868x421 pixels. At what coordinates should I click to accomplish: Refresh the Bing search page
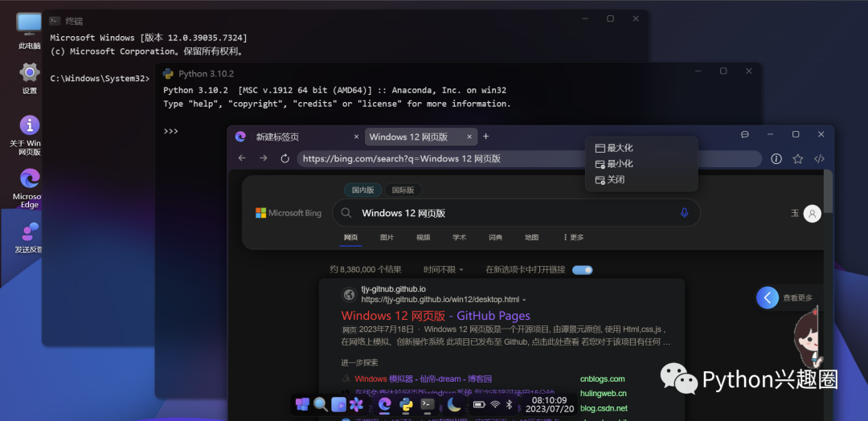click(285, 158)
